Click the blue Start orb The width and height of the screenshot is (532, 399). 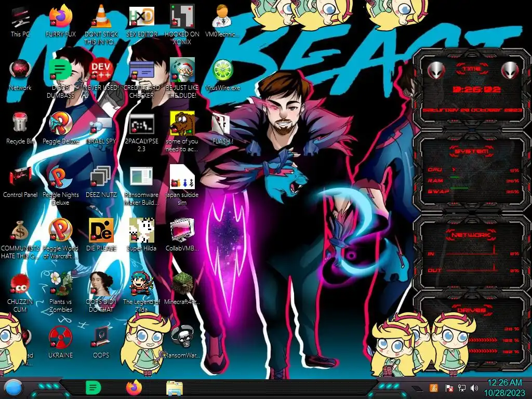pos(14,388)
